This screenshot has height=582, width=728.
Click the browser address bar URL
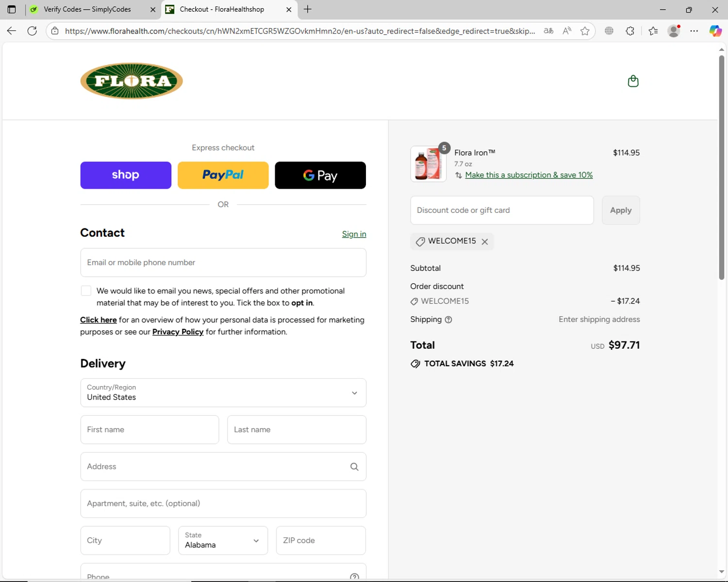click(300, 31)
